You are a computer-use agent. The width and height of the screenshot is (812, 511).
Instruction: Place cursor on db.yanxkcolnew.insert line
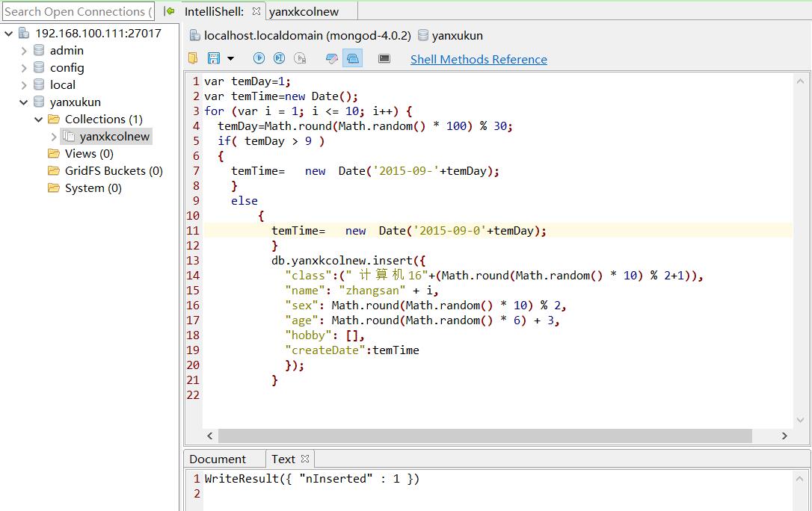pyautogui.click(x=348, y=261)
